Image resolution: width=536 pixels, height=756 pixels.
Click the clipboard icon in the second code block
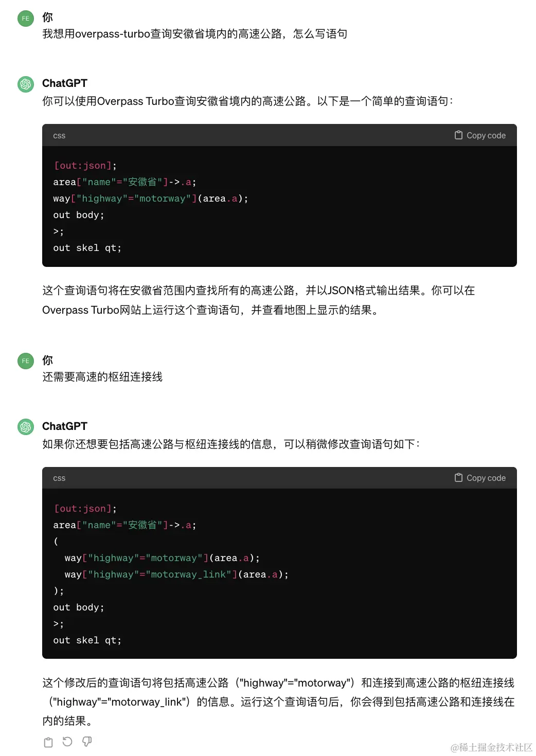pos(458,478)
